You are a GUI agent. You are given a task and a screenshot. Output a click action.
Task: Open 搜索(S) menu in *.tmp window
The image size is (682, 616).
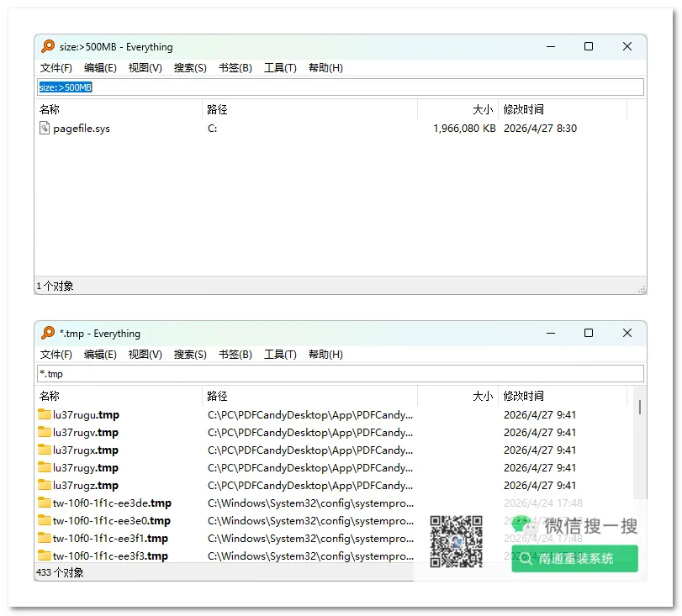190,355
